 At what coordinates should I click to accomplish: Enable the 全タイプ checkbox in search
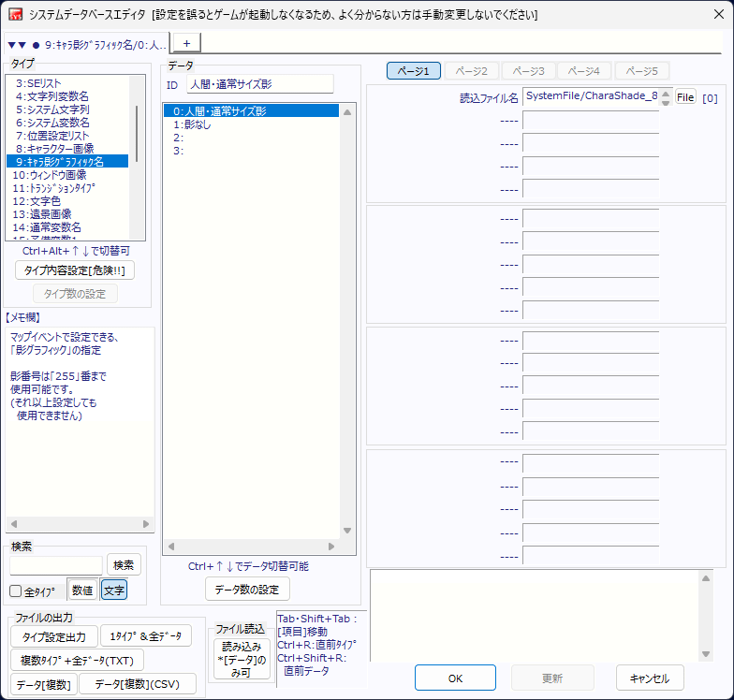point(16,591)
